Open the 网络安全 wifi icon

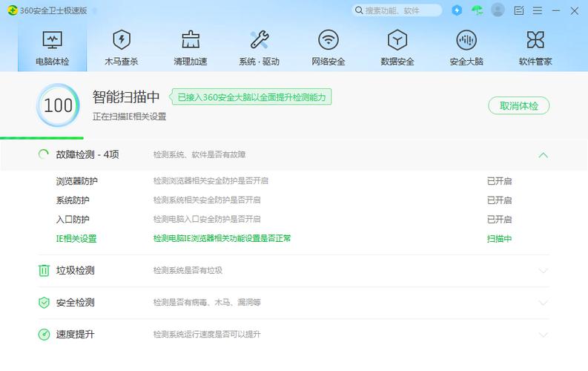pyautogui.click(x=328, y=40)
